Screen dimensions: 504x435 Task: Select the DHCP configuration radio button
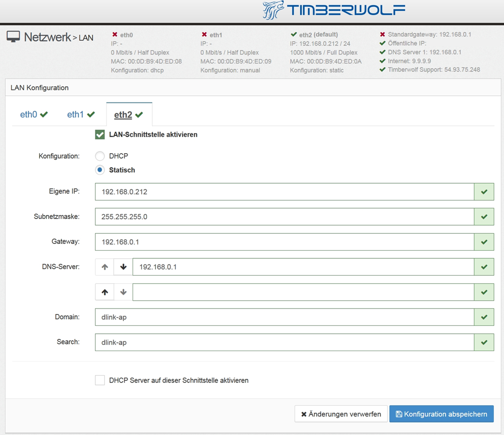(x=100, y=156)
